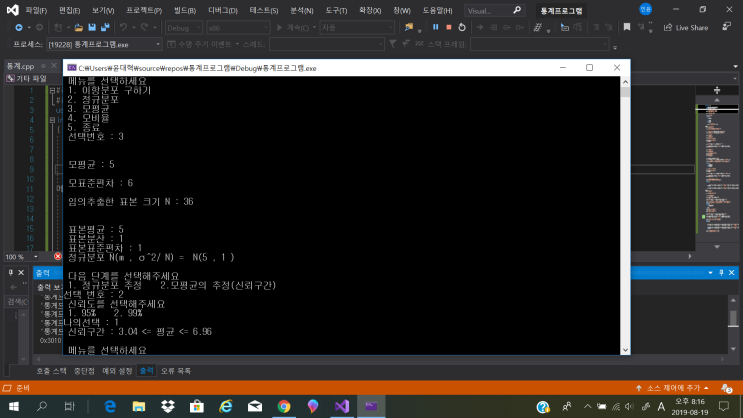The height and width of the screenshot is (418, 743).
Task: Open the stack frame (스택 프레임) dropdown
Action: 539,45
